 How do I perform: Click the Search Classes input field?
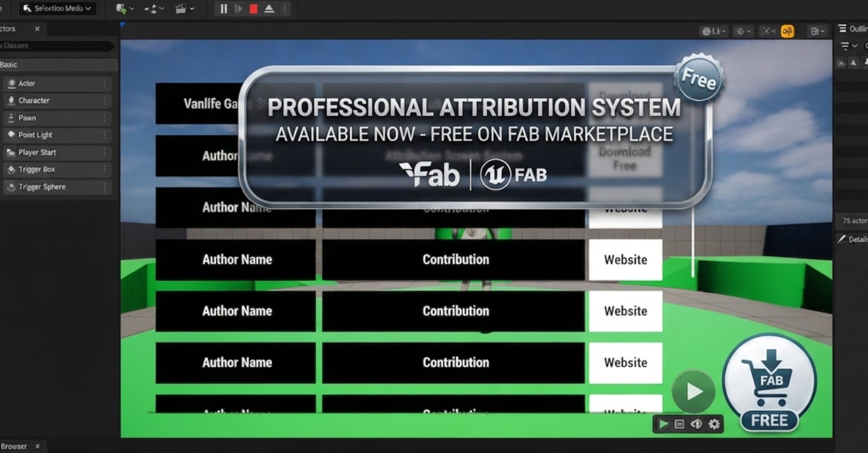pos(57,46)
